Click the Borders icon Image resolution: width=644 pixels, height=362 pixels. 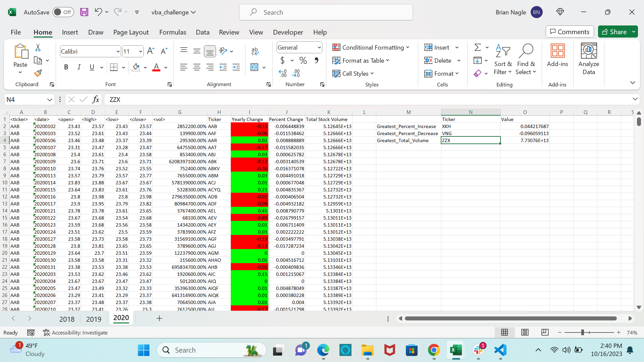coord(114,67)
